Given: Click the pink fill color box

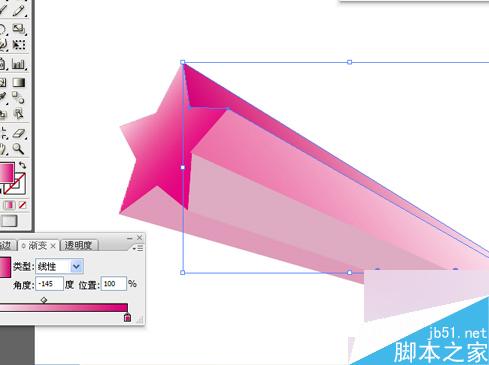Looking at the screenshot, I should pos(7,172).
